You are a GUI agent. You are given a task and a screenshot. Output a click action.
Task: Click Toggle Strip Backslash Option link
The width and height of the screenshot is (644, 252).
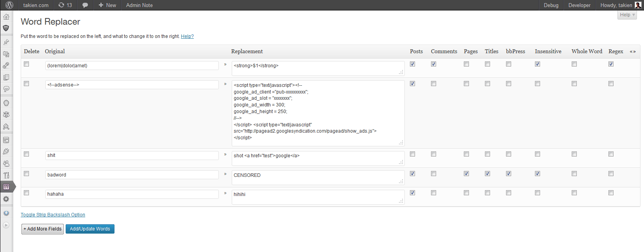pyautogui.click(x=53, y=215)
